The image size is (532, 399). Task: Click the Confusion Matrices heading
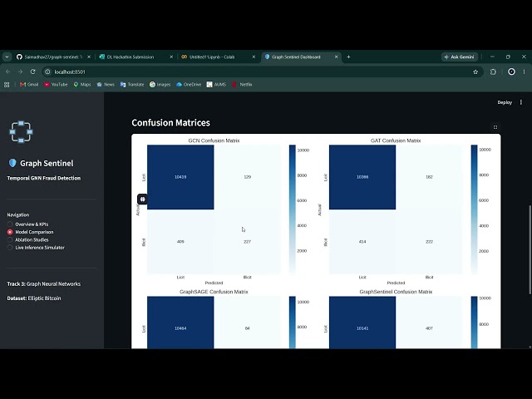[x=170, y=123]
